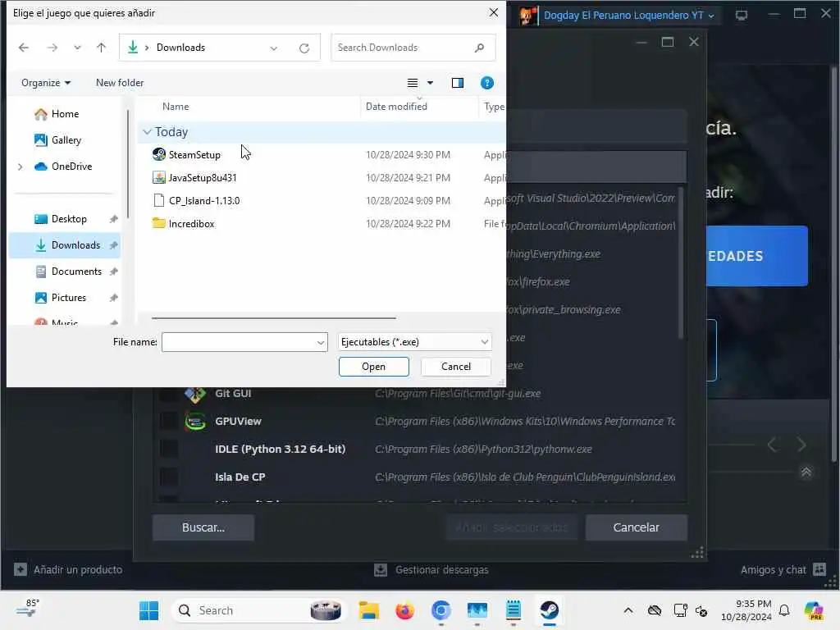
Task: Click the search magnifier icon in dialog
Action: point(479,48)
